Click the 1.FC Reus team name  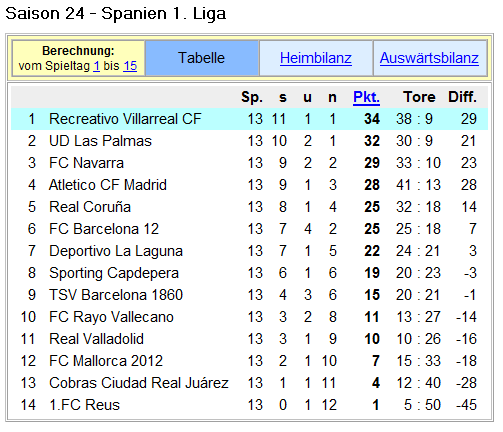click(x=84, y=405)
